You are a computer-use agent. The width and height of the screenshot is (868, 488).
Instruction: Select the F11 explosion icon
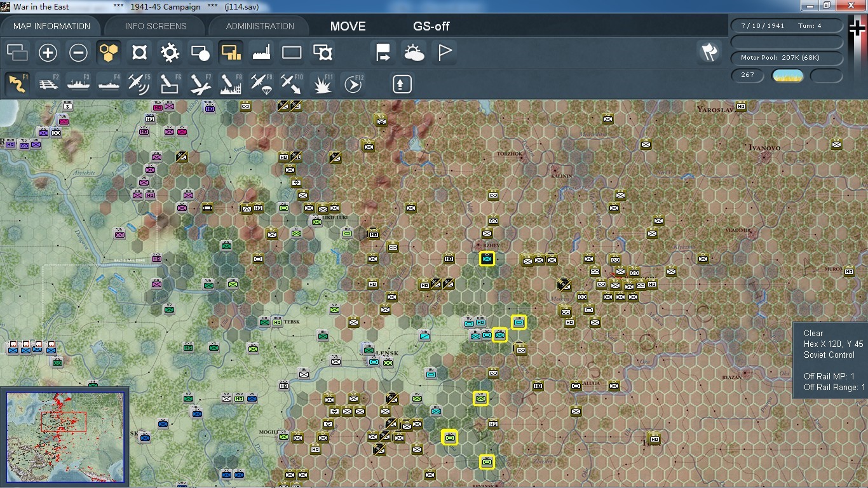(323, 84)
